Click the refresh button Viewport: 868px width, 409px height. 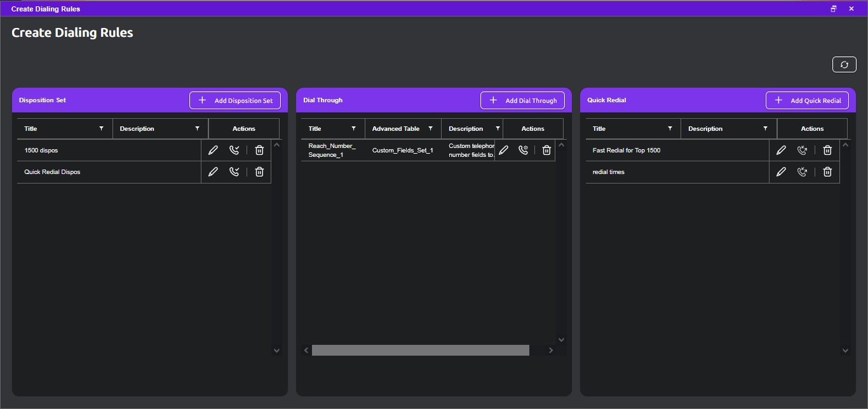[844, 65]
